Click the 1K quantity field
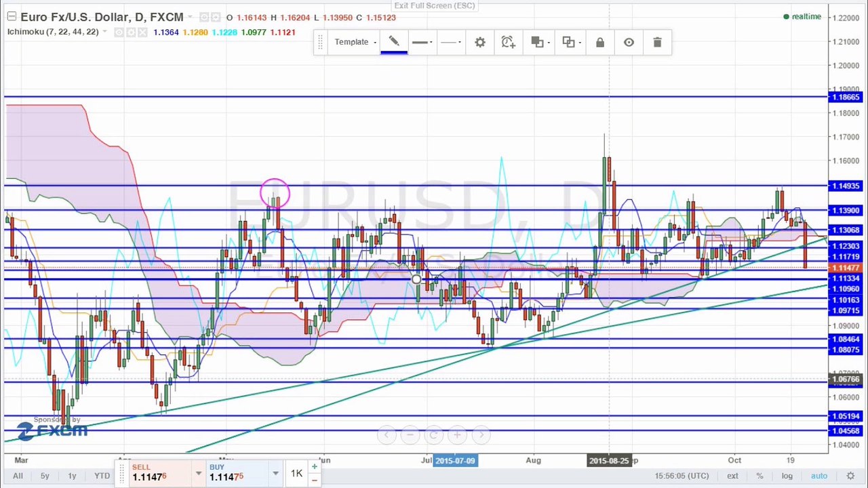 coord(296,473)
